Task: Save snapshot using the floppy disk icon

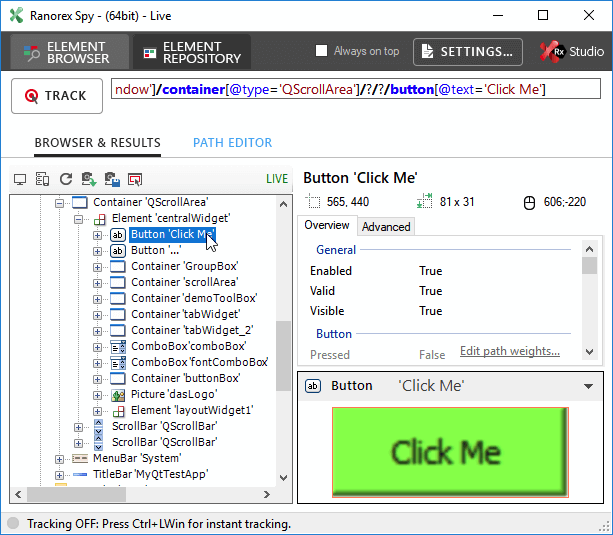Action: pyautogui.click(x=112, y=179)
